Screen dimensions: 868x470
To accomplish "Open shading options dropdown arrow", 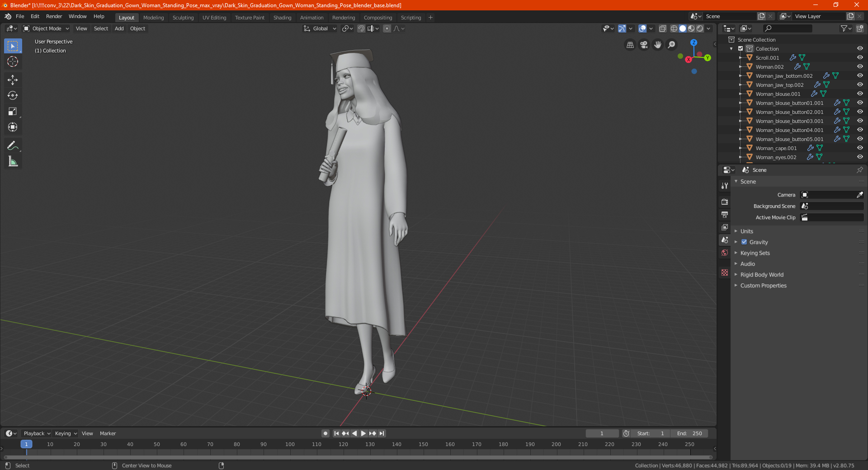I will 708,28.
